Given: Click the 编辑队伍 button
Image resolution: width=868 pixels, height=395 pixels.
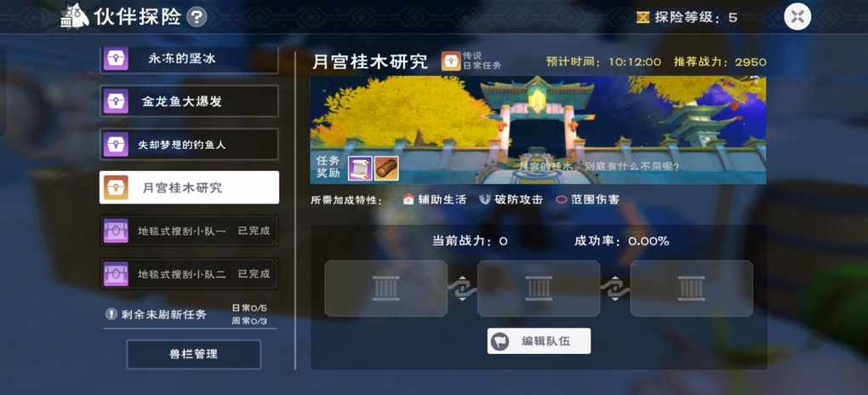Looking at the screenshot, I should click(539, 341).
